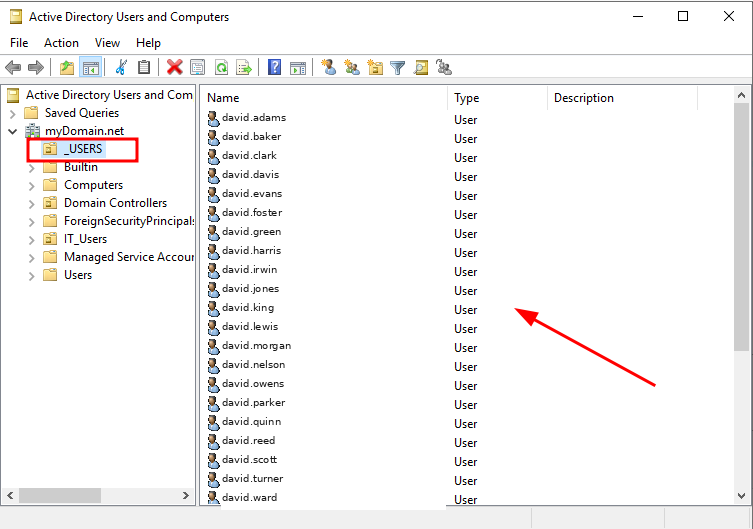Image resolution: width=753 pixels, height=529 pixels.
Task: Expand the Builtin container
Action: tap(32, 168)
